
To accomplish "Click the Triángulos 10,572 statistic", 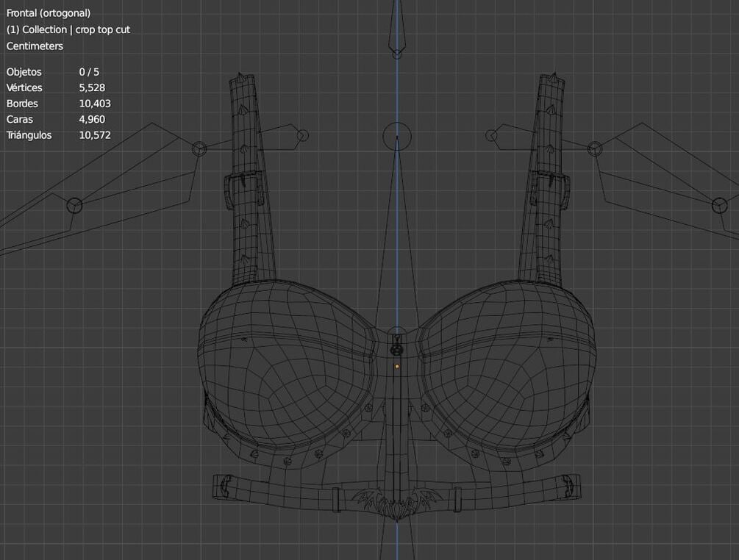I will point(58,135).
